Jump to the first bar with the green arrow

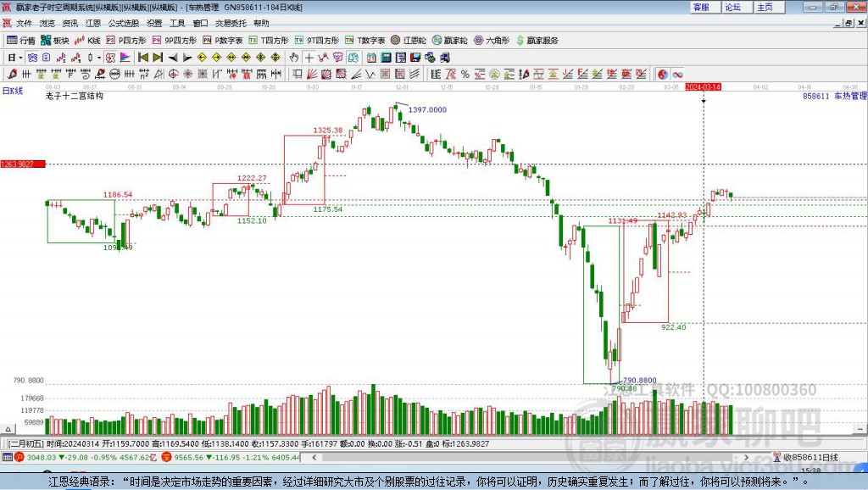[142, 58]
